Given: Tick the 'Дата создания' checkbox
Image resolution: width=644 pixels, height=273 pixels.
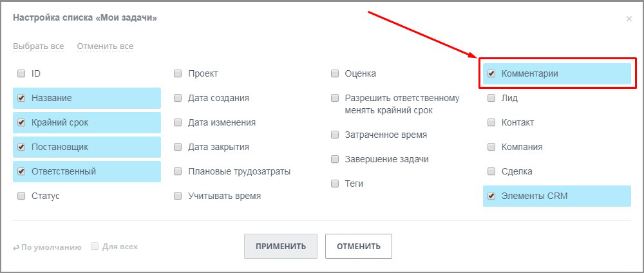Looking at the screenshot, I should 178,99.
